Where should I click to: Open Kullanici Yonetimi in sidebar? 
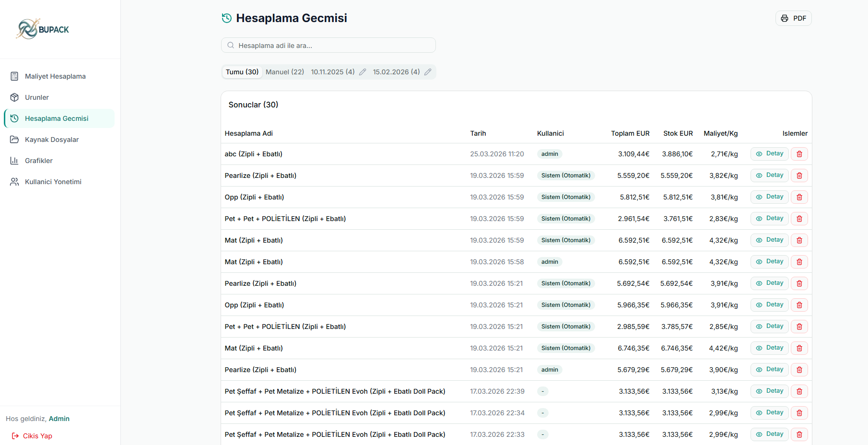click(53, 182)
